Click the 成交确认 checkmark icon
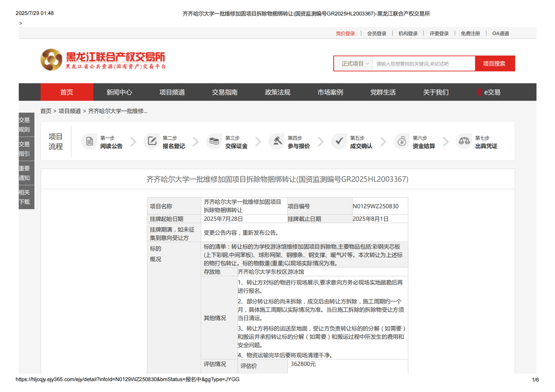 pyautogui.click(x=339, y=141)
